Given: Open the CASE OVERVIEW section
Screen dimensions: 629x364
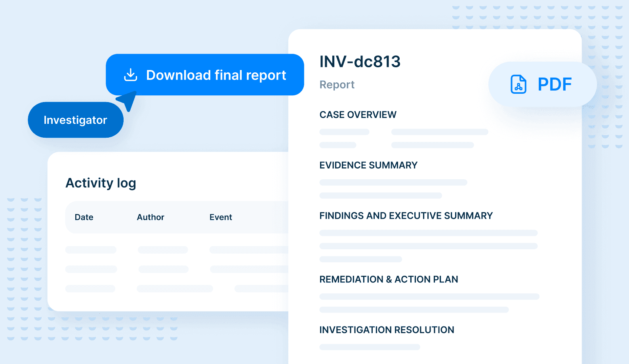Looking at the screenshot, I should 358,115.
